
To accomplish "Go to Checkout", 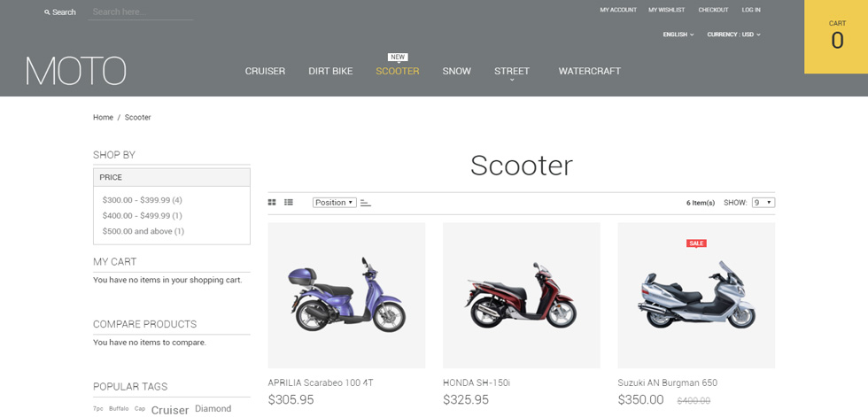I will pos(714,10).
